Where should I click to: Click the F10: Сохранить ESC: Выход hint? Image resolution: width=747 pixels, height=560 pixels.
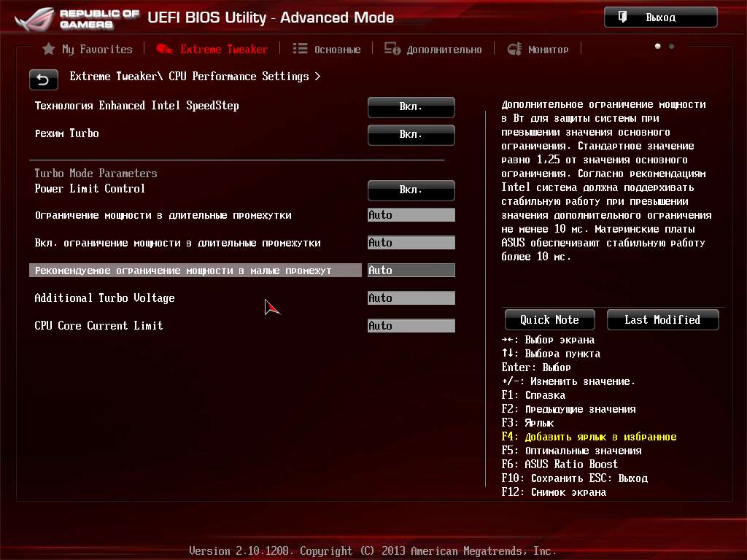[574, 478]
